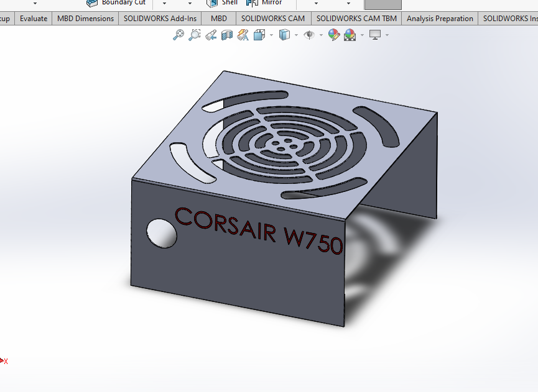
Task: Click the View Orientation cube icon
Action: coord(259,35)
